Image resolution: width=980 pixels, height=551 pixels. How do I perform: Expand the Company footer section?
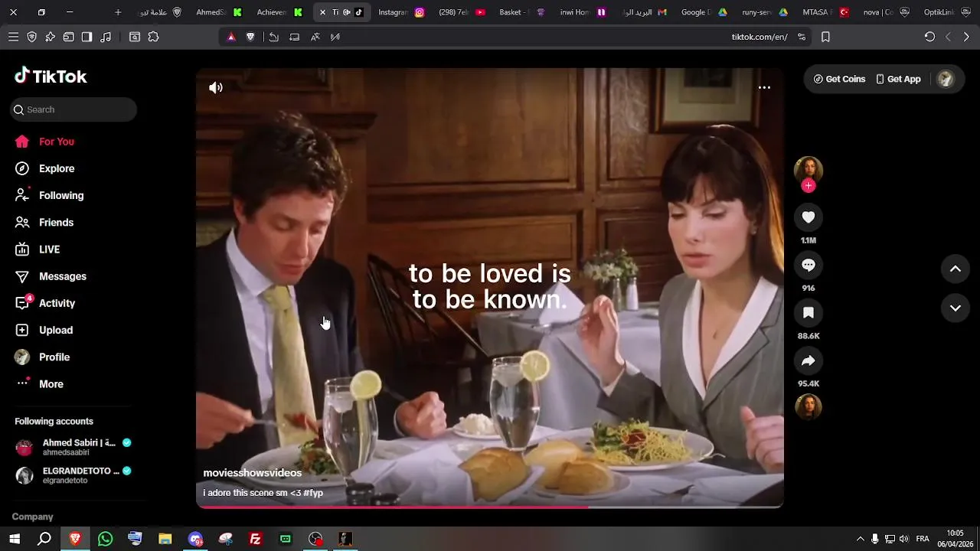[x=32, y=517]
